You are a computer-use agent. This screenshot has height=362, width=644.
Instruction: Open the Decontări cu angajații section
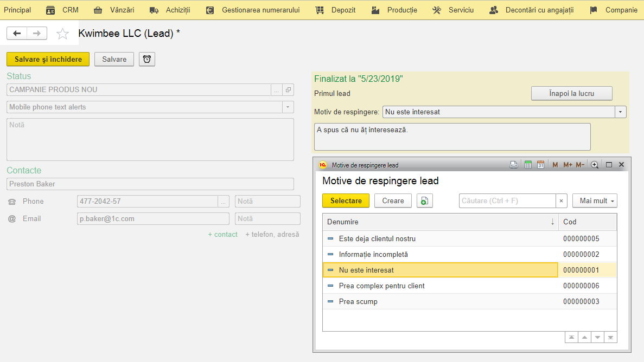531,10
